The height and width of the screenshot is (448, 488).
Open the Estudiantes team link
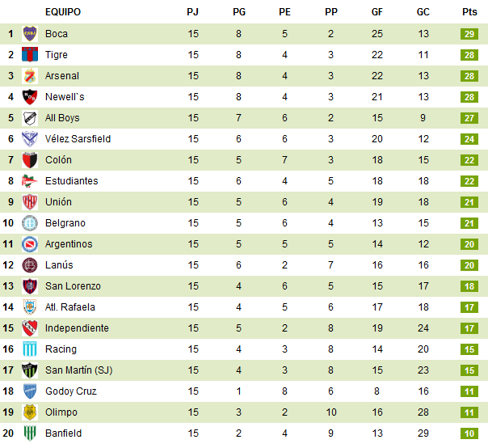71,181
